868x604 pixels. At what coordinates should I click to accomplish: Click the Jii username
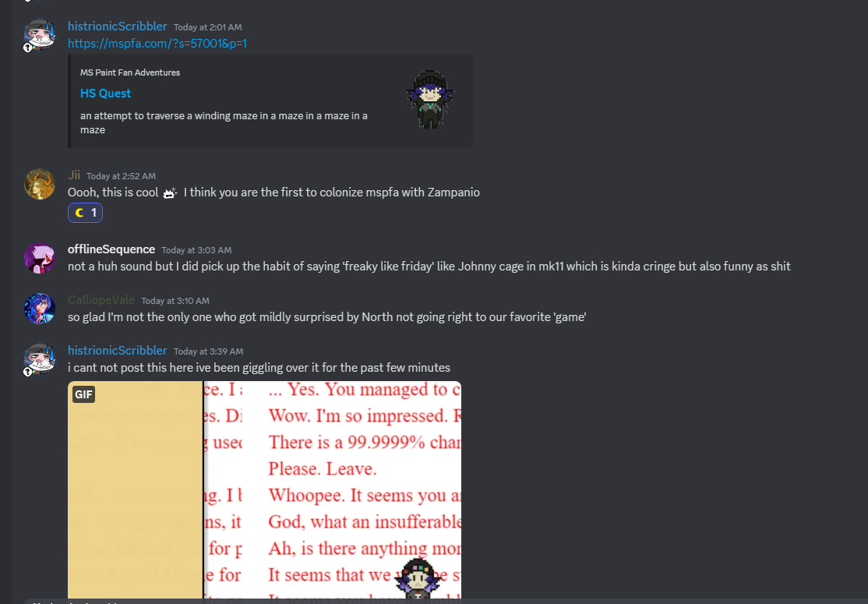point(73,175)
